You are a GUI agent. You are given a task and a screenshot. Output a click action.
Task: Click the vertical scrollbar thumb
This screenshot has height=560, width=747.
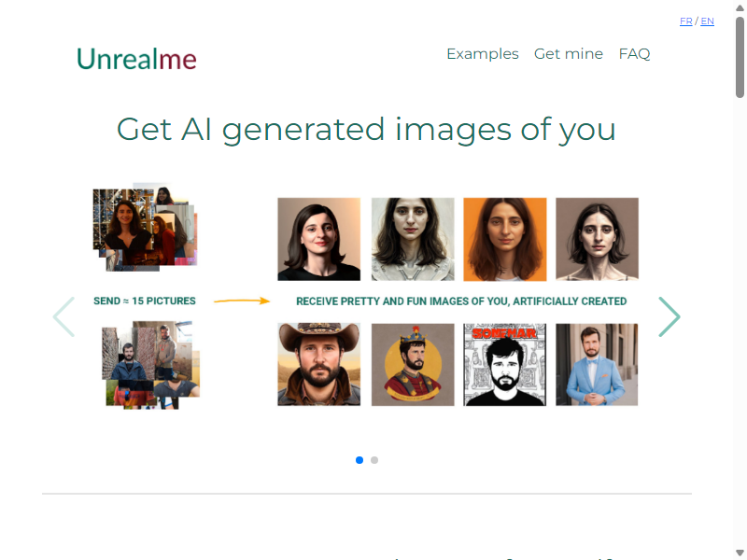pos(740,57)
